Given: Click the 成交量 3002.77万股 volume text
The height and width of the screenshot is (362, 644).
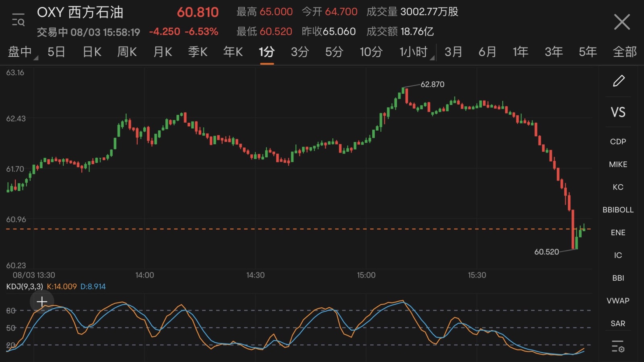Looking at the screenshot, I should 412,12.
